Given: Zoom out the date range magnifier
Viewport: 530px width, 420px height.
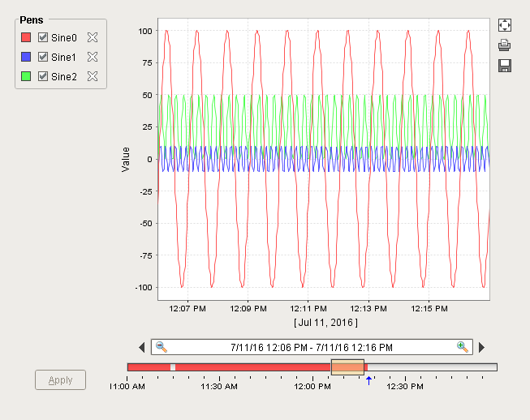Looking at the screenshot, I should [162, 347].
